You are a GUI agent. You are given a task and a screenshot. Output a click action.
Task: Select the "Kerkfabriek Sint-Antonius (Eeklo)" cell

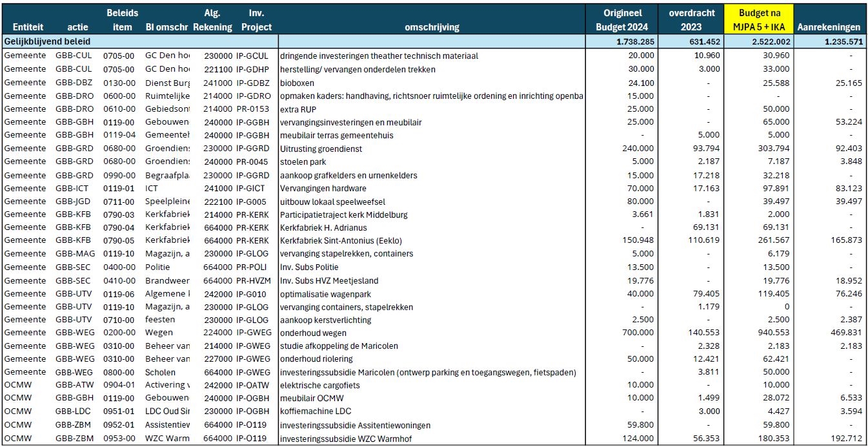coord(342,240)
